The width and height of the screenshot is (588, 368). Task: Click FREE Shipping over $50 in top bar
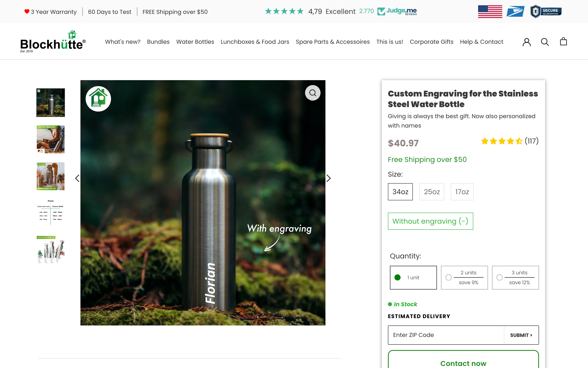pos(175,12)
